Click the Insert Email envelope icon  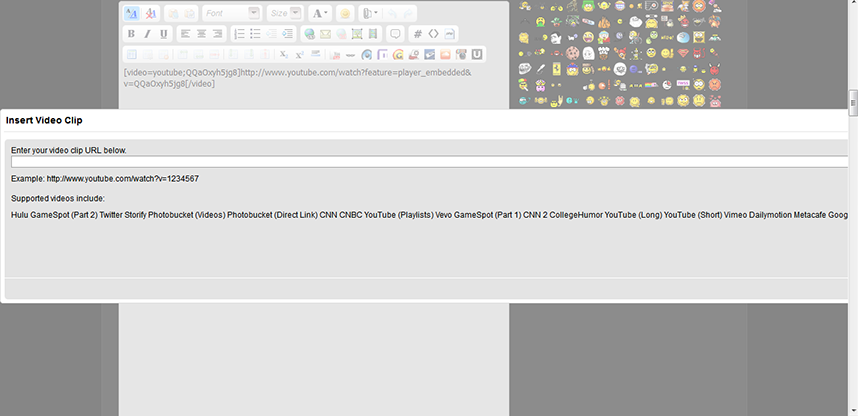point(326,34)
